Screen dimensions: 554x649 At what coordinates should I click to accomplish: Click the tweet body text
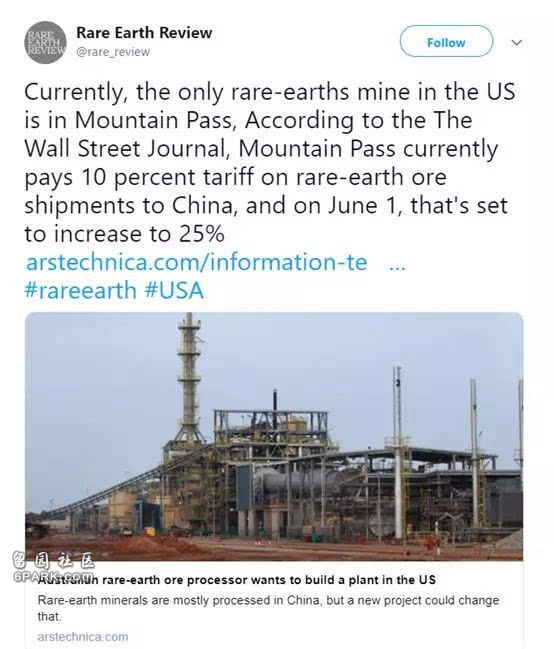click(270, 163)
